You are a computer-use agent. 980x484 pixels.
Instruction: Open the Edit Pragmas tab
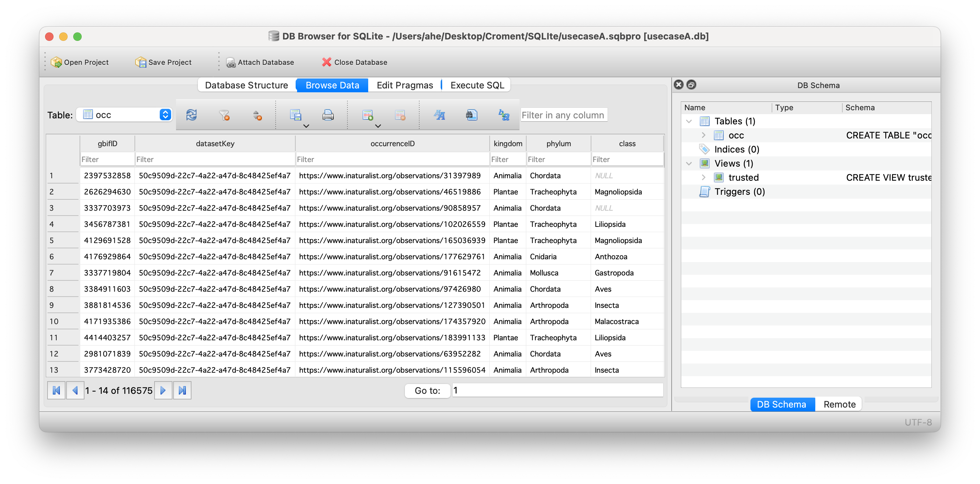pos(405,85)
